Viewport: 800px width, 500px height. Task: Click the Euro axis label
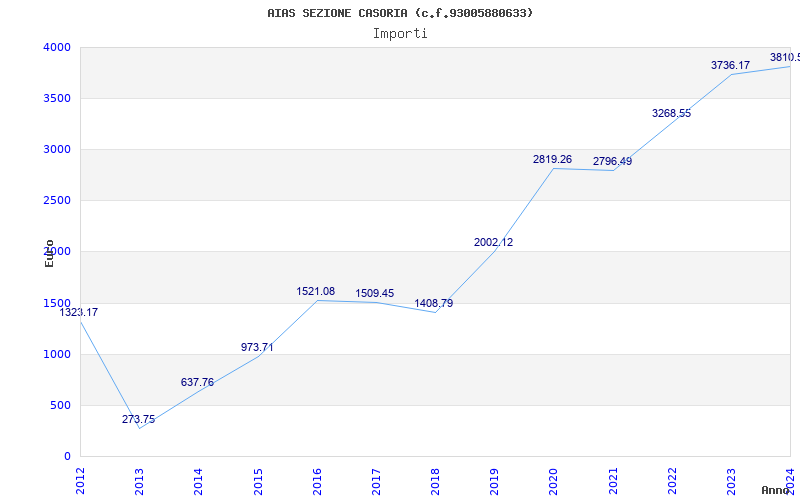pyautogui.click(x=49, y=253)
